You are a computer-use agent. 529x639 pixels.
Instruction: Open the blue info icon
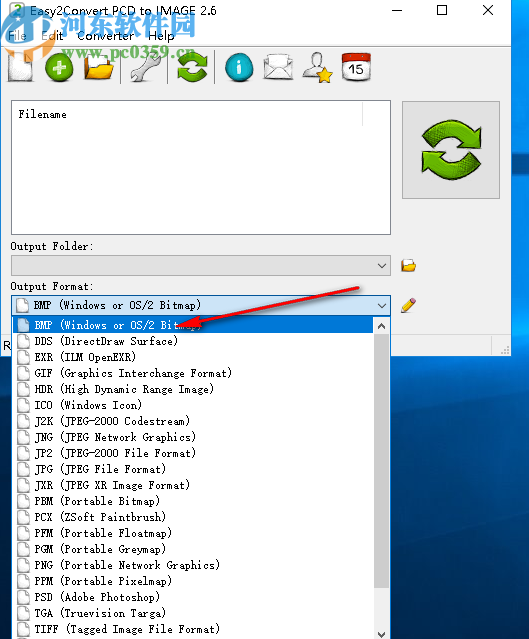239,68
